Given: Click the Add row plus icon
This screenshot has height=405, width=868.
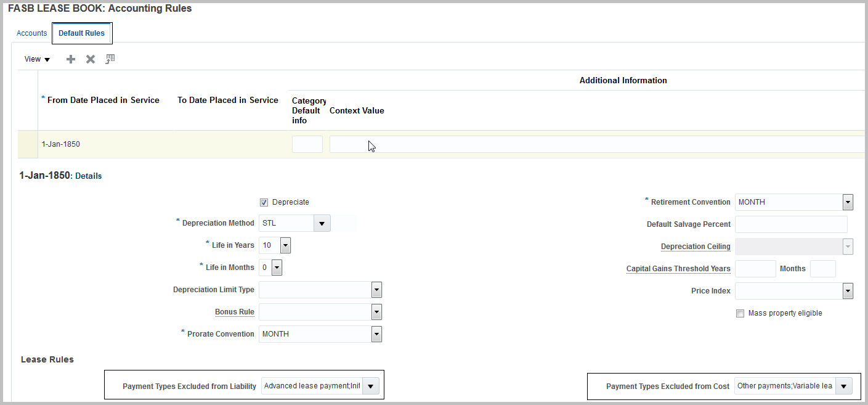Looking at the screenshot, I should (71, 59).
